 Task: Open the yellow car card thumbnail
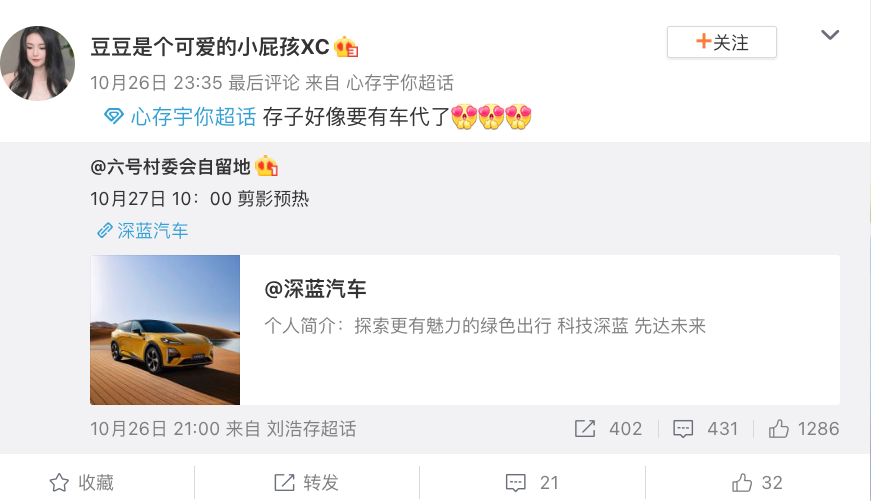click(165, 330)
